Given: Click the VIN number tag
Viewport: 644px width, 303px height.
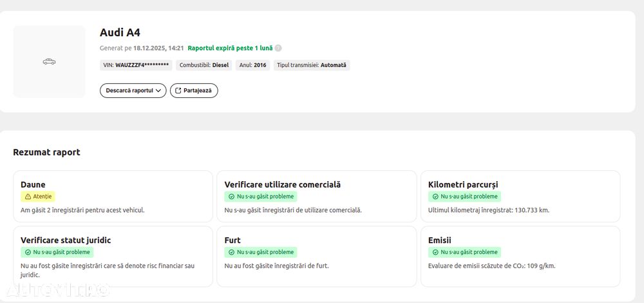Looking at the screenshot, I should [136, 65].
